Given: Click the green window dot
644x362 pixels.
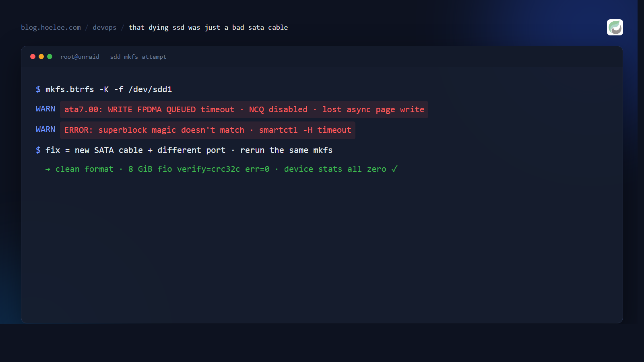Looking at the screenshot, I should pos(50,57).
